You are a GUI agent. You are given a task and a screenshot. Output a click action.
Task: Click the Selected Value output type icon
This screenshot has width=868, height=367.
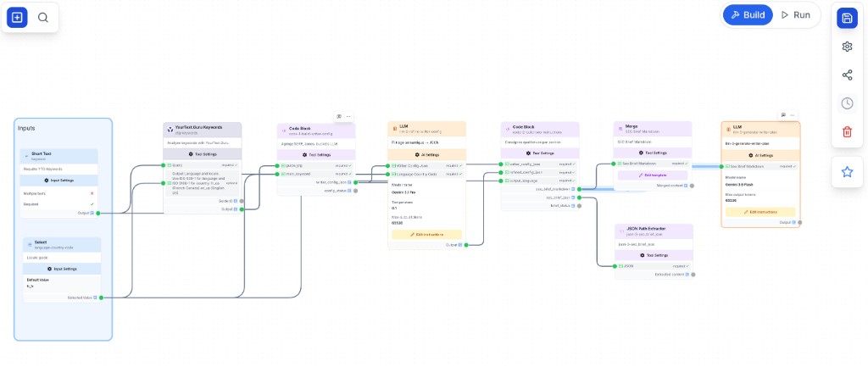(95, 297)
